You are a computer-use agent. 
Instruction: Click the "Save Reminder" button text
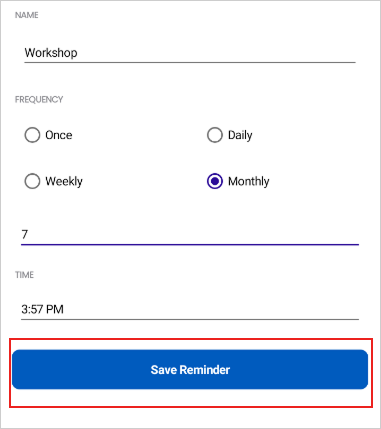190,370
